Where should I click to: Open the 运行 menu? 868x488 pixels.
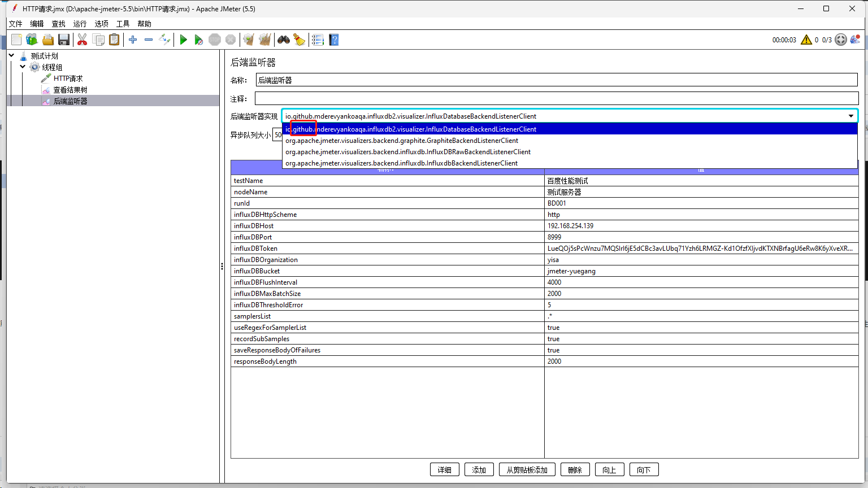point(80,24)
